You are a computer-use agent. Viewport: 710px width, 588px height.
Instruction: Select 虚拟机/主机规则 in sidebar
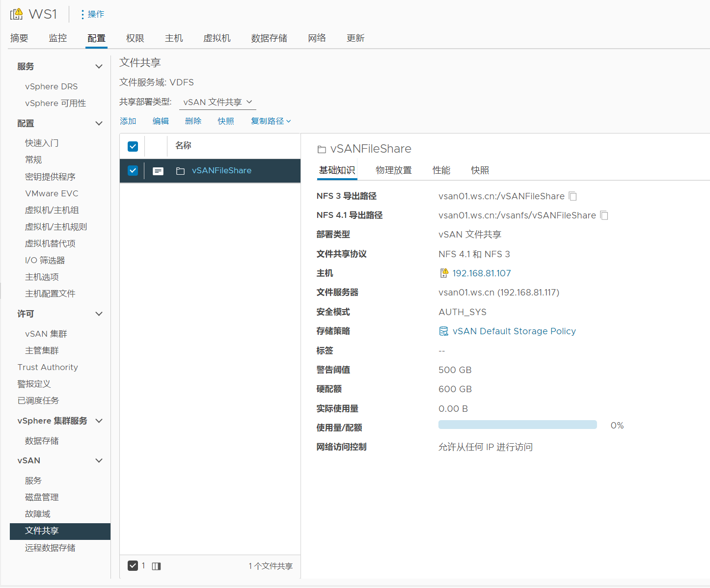pos(56,227)
